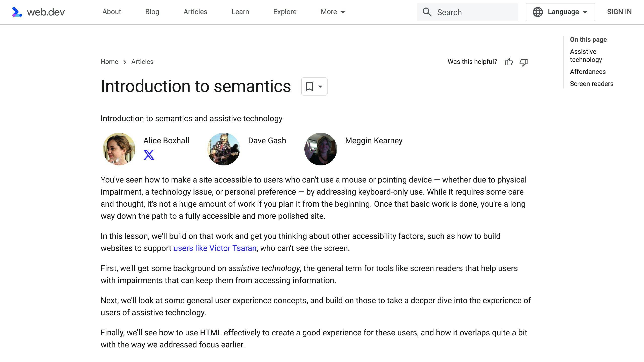Click the bookmark icon beside the article title
Viewport: 644px width, 362px height.
point(309,86)
